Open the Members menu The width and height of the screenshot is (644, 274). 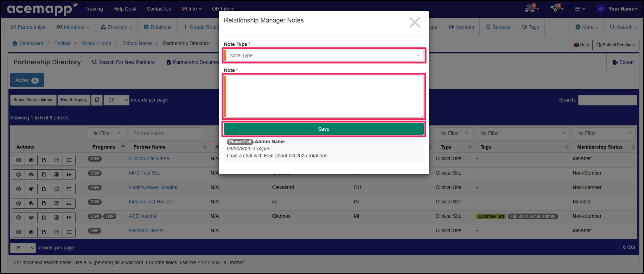(73, 27)
